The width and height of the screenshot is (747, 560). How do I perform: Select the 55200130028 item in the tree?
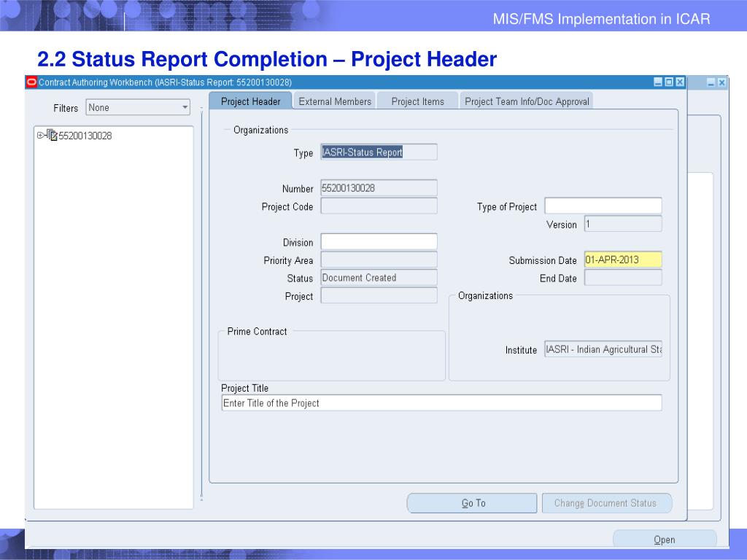[85, 136]
